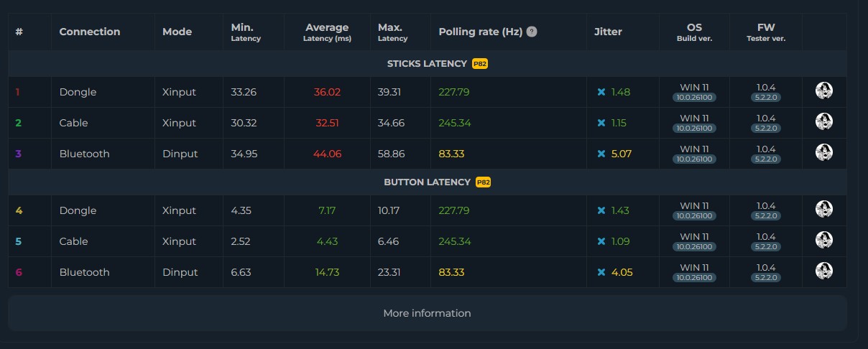Click the P82 badge next to Sticks Latency
Viewport: 868px width, 349px height.
tap(480, 64)
